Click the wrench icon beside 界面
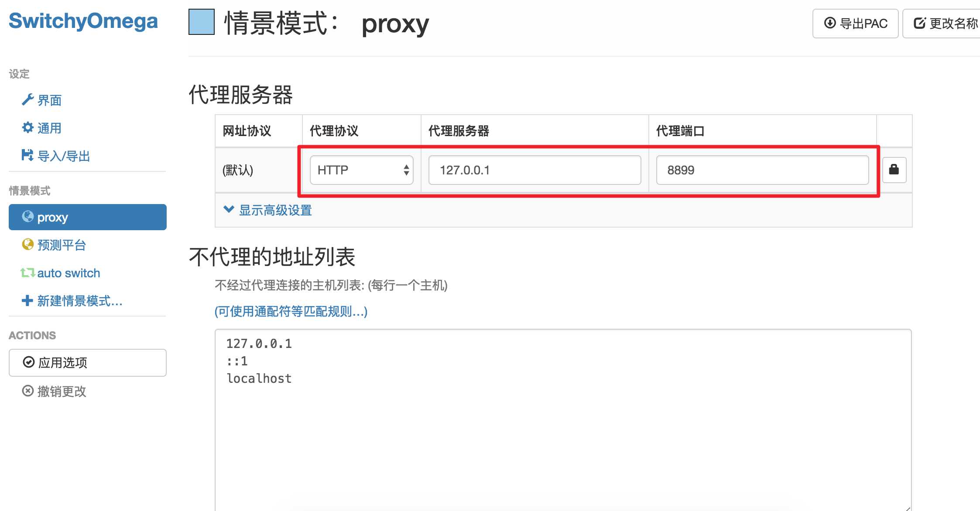 point(27,100)
